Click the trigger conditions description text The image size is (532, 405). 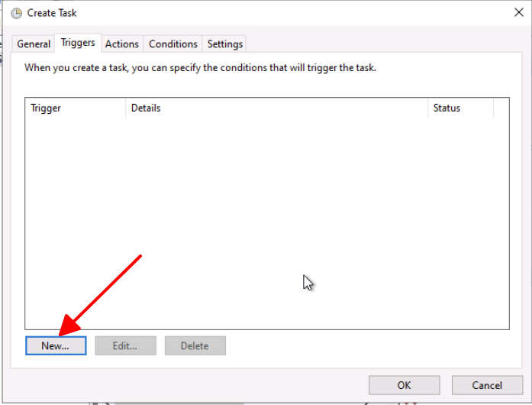pos(200,68)
